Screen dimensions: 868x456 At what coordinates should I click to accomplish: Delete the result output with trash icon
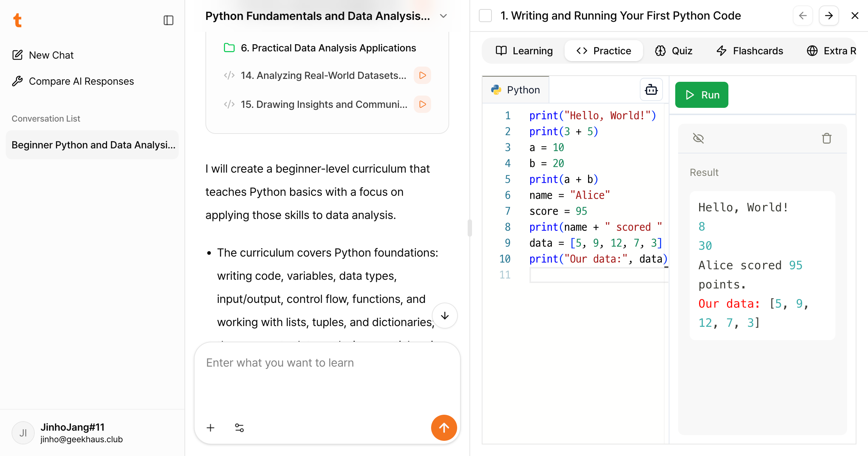pos(826,138)
